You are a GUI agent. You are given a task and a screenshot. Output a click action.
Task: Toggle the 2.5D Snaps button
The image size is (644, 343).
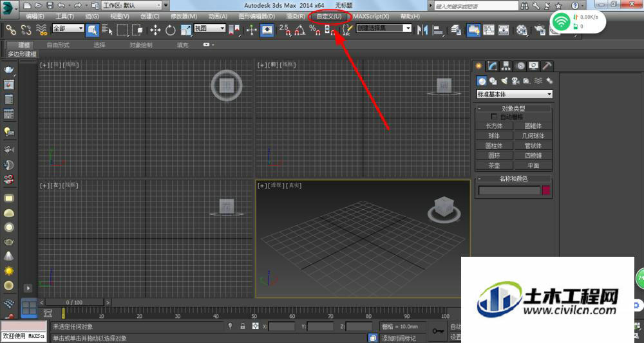(285, 30)
